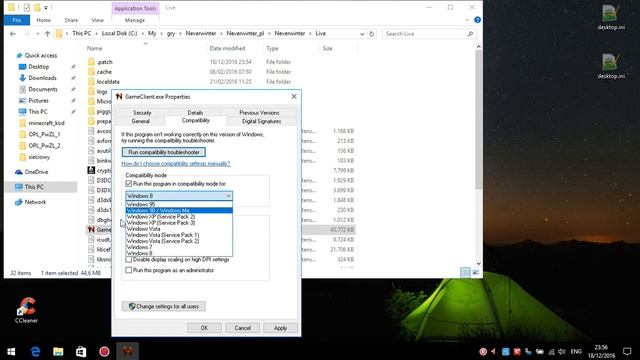Check Run this program as an administrator
The width and height of the screenshot is (640, 360).
click(129, 270)
